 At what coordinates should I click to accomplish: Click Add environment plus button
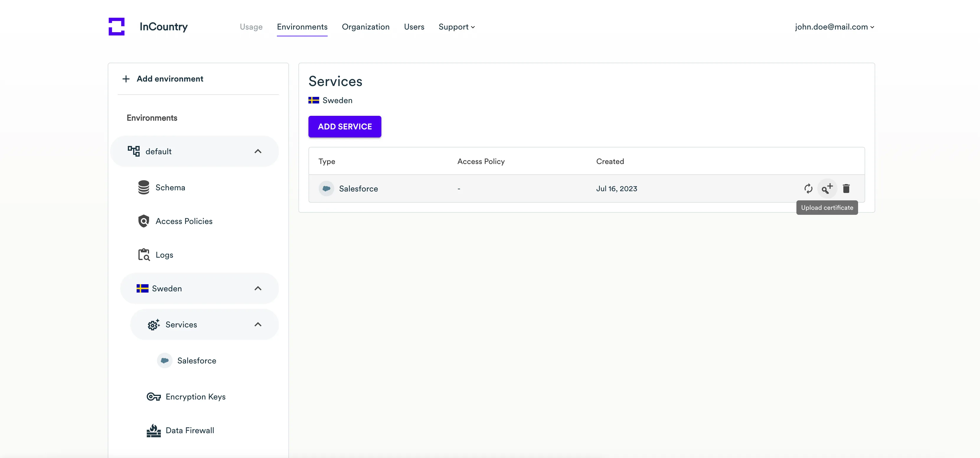click(126, 79)
